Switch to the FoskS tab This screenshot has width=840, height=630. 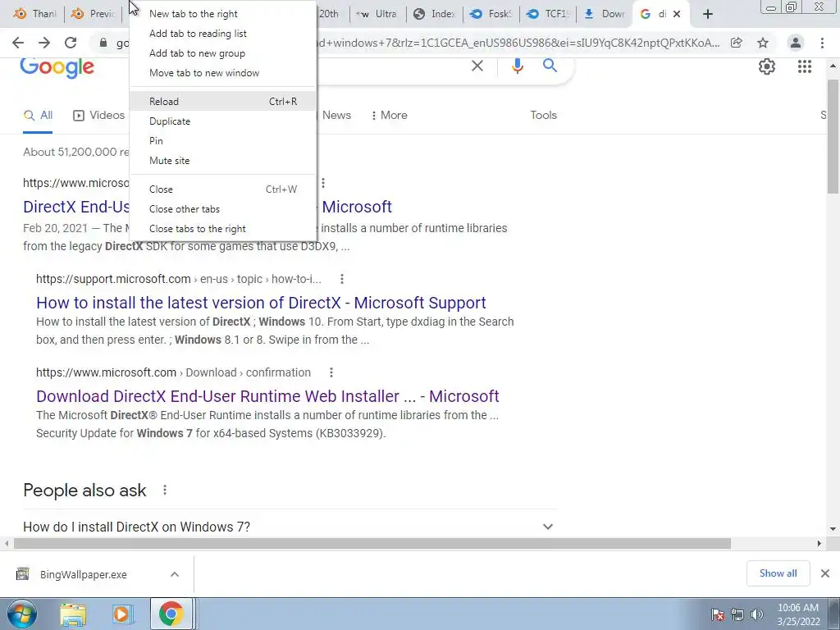coord(491,14)
